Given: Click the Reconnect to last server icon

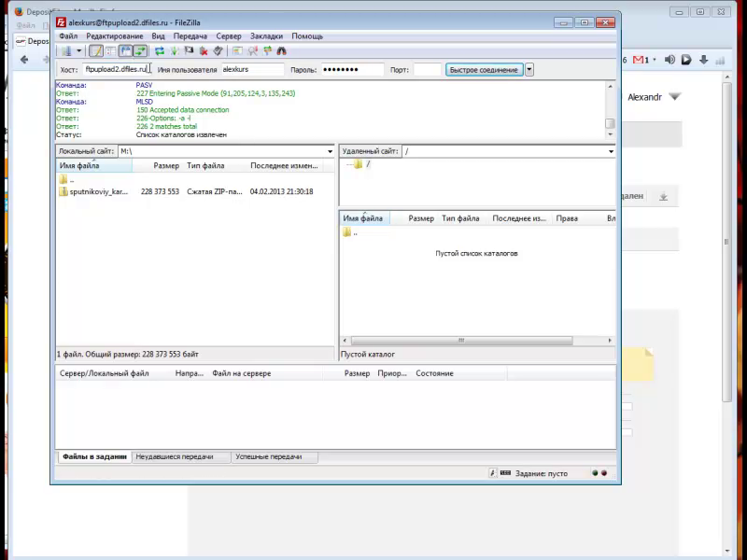Looking at the screenshot, I should pos(218,51).
